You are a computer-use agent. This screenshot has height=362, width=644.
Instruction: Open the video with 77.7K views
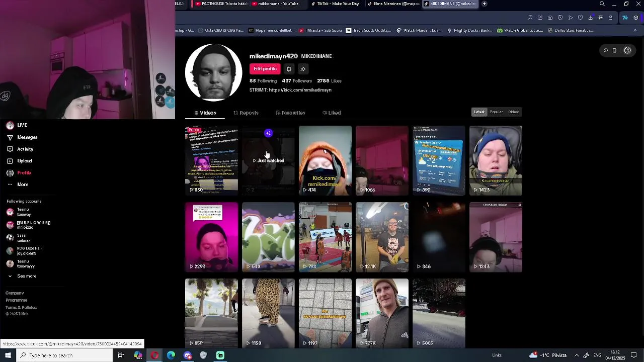click(x=382, y=313)
